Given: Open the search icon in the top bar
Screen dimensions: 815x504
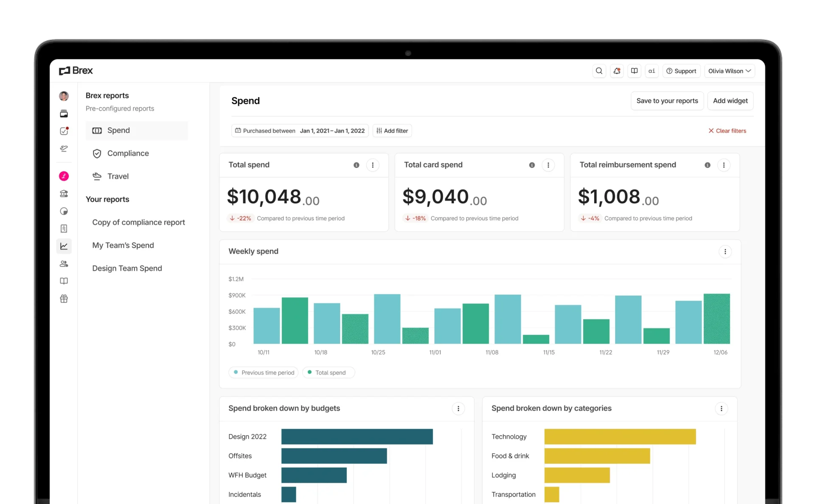Looking at the screenshot, I should [x=599, y=71].
